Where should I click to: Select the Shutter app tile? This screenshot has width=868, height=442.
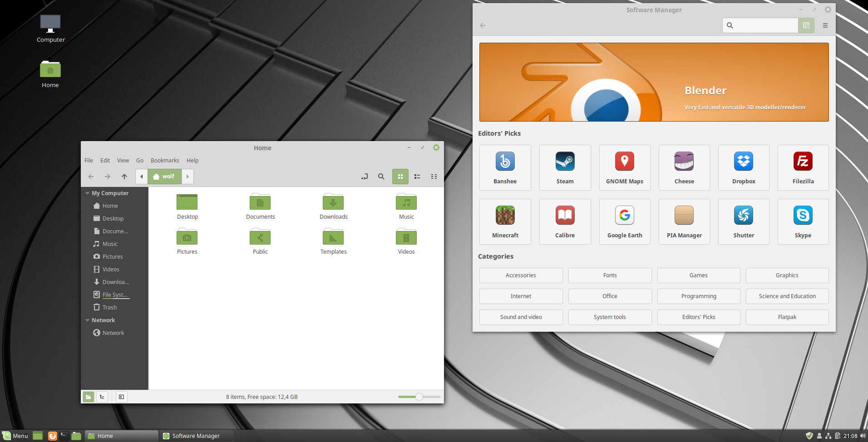click(744, 221)
